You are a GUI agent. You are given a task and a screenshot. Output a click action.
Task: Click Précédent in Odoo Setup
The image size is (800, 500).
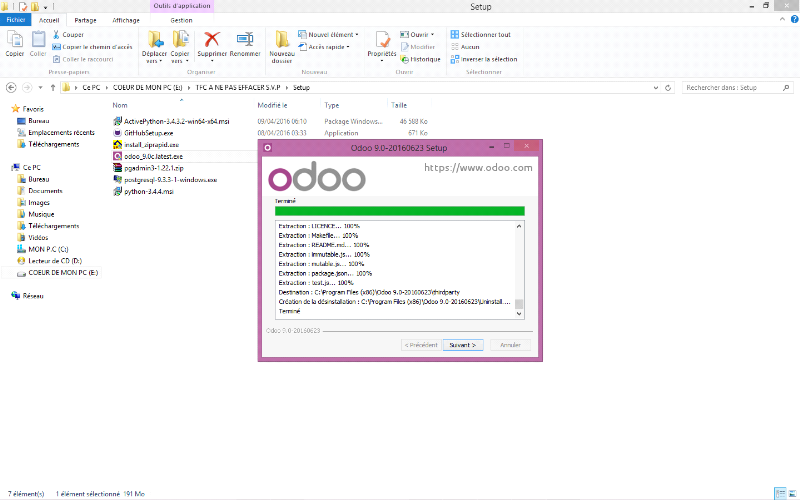(421, 345)
